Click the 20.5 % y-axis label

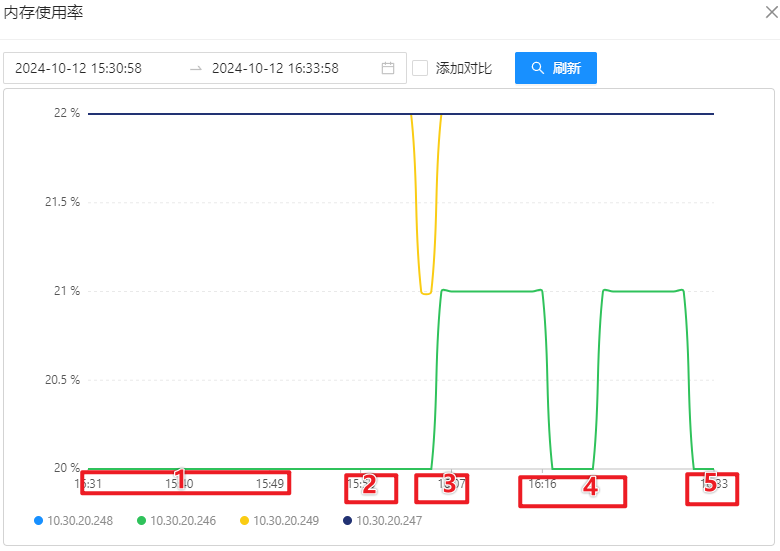click(x=62, y=380)
